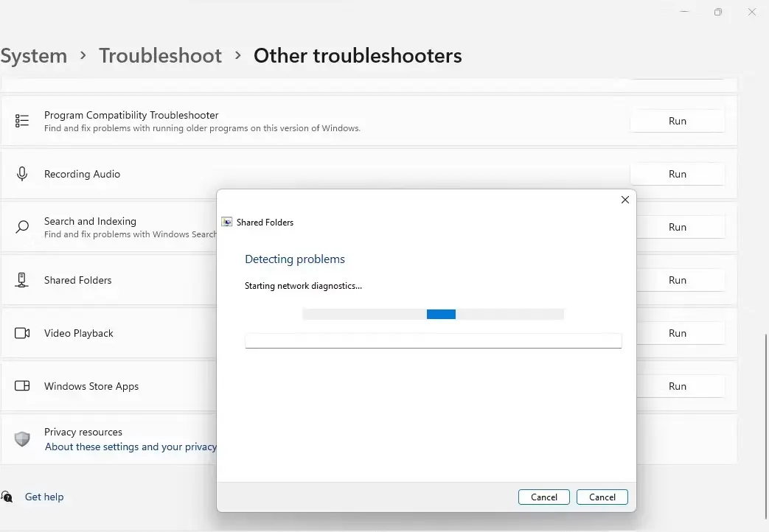This screenshot has width=769, height=532.
Task: Click the Privacy resources label
Action: coord(83,432)
